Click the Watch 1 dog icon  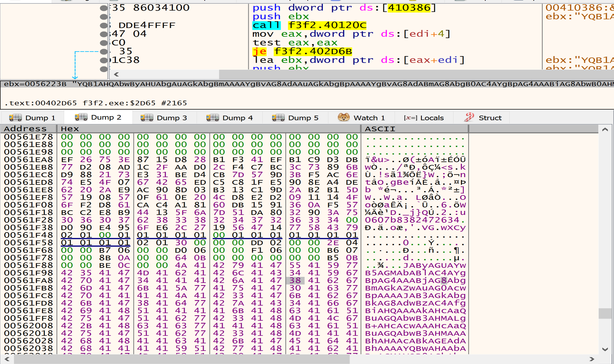point(344,117)
